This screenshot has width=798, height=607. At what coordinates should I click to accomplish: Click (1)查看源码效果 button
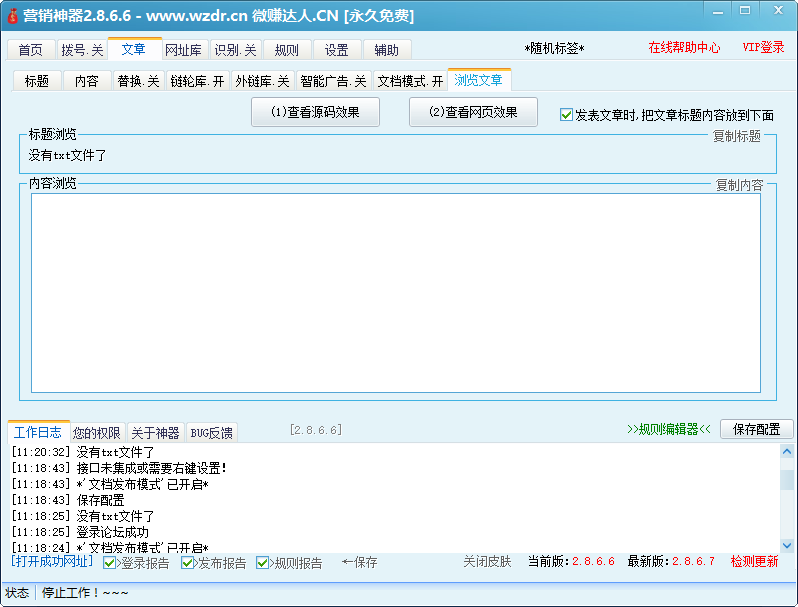pyautogui.click(x=315, y=112)
